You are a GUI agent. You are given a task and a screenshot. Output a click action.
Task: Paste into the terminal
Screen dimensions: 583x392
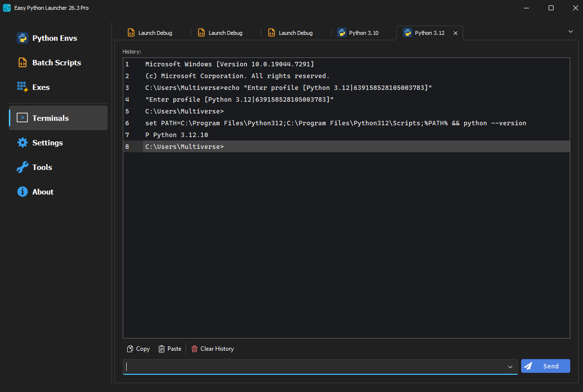170,348
